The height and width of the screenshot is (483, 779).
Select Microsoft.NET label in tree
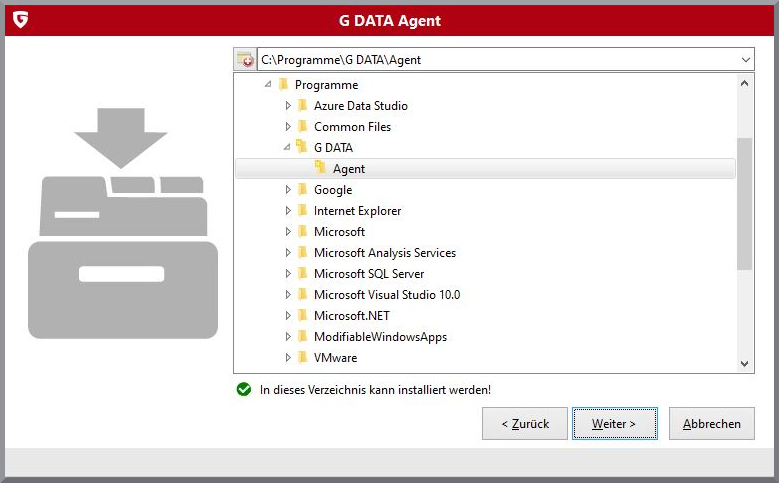[x=352, y=316]
